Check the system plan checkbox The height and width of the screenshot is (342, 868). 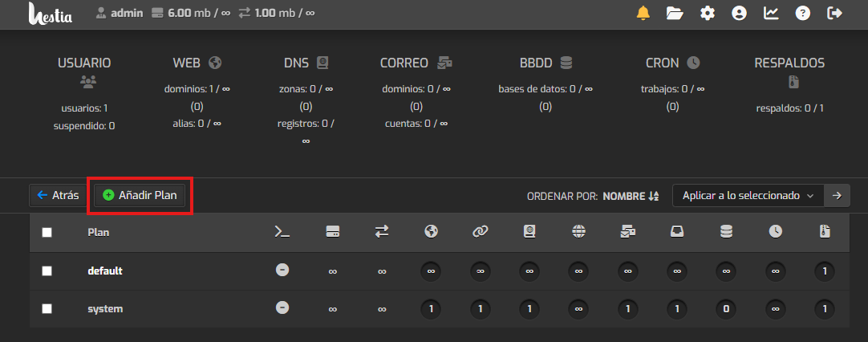click(x=47, y=308)
